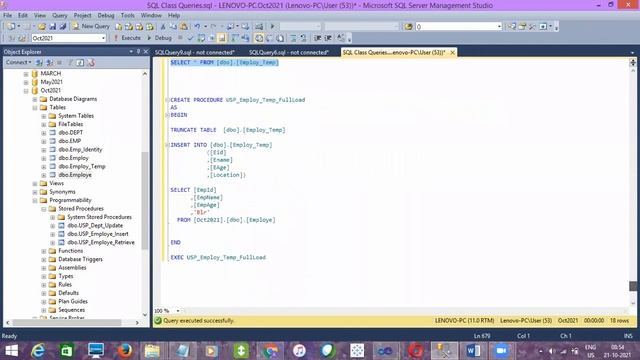Open the 100 % zoom dropdown
Screen dimensions: 640x360
pyautogui.click(x=178, y=311)
